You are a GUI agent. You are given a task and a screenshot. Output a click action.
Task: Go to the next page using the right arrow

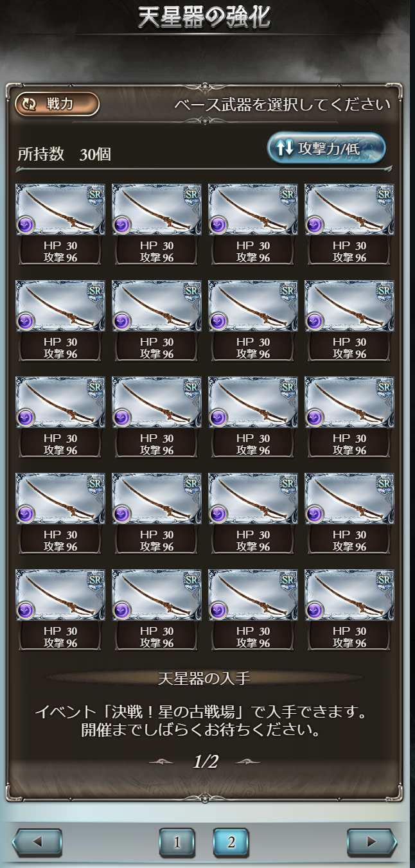pos(372,842)
